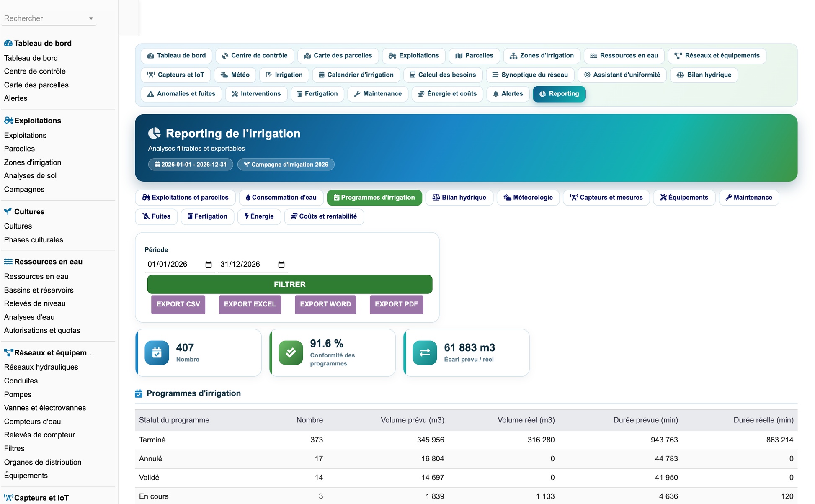Open the Météo navigation tab
This screenshot has width=815, height=504.
click(235, 75)
